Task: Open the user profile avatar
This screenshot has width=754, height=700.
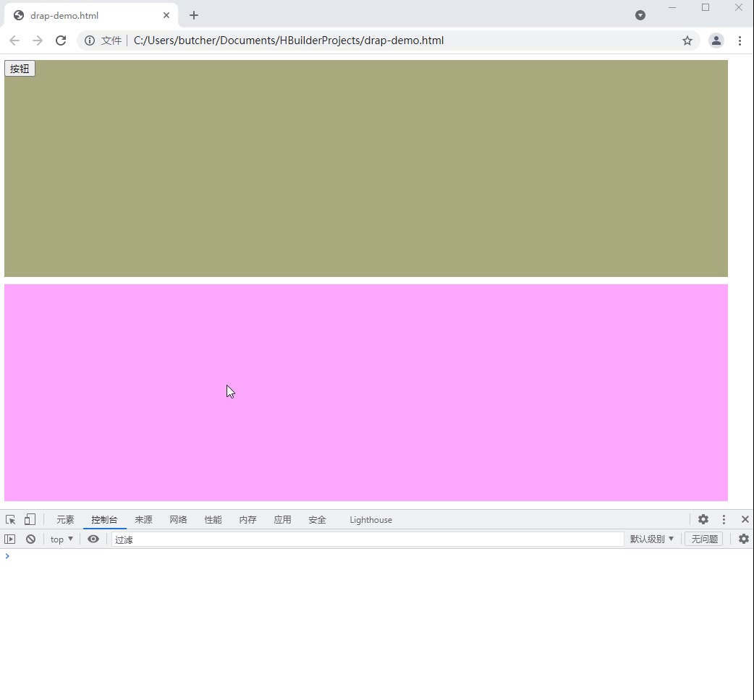Action: 716,40
